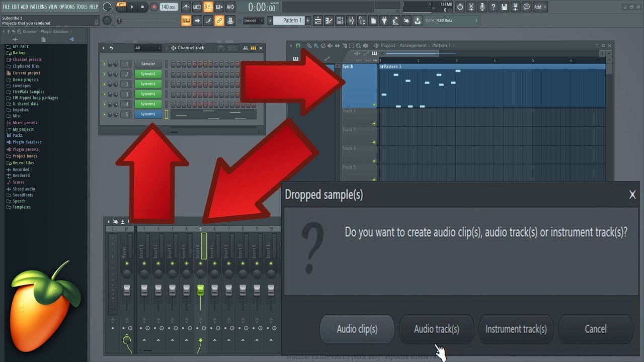Toggle Channel rack step/piano roll view icon

[x=253, y=48]
